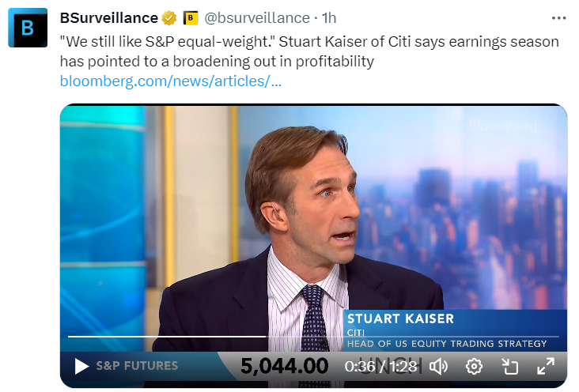
Task: Click the Bloomberg affiliate badge icon
Action: click(x=190, y=17)
